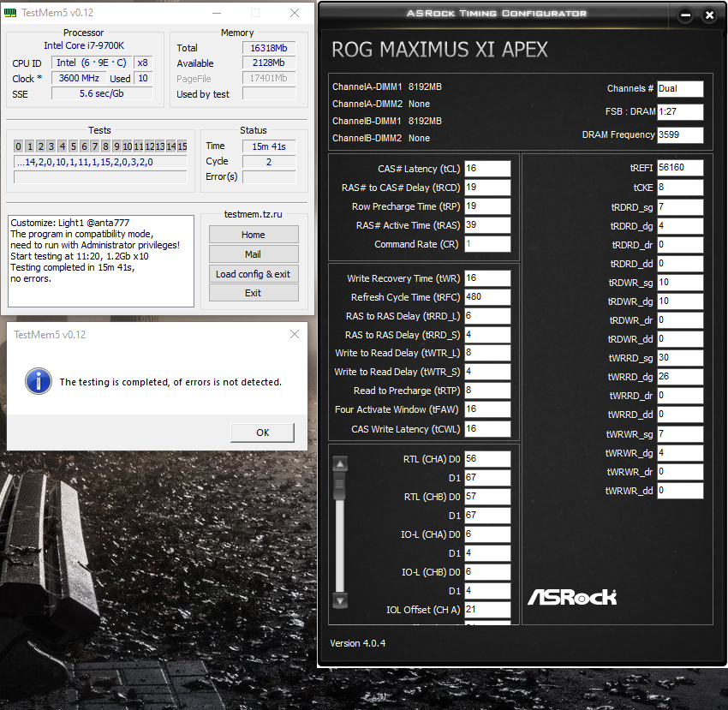This screenshot has height=710, width=728.
Task: Click the tCKE value field
Action: click(x=680, y=188)
